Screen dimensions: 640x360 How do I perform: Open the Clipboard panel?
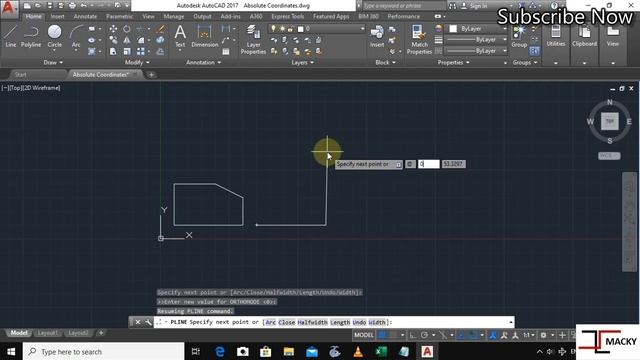pyautogui.click(x=584, y=36)
